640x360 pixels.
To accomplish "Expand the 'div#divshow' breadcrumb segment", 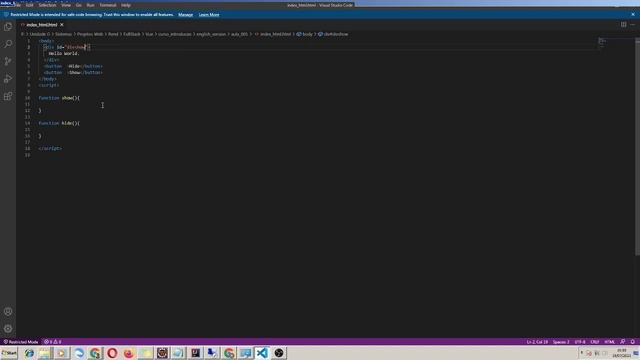I will [333, 34].
